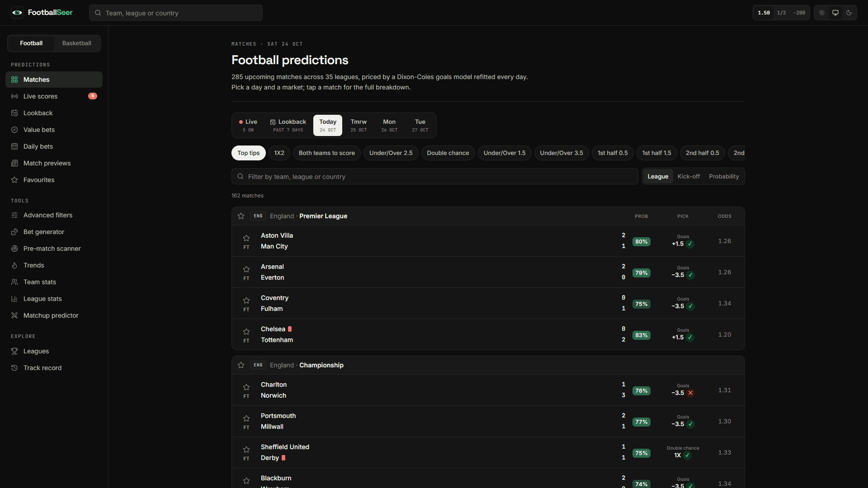Click the FootballSeer eye logo
Screen dimensions: 868x488
click(x=17, y=13)
